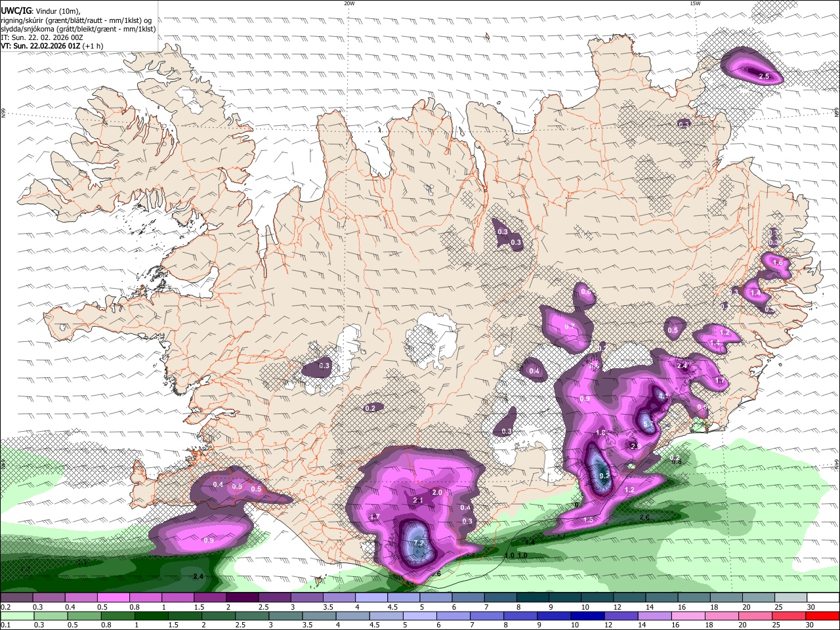This screenshot has width=840, height=630.
Task: Click the lavender 4 swatch in snow scale
Action: pyautogui.click(x=371, y=598)
